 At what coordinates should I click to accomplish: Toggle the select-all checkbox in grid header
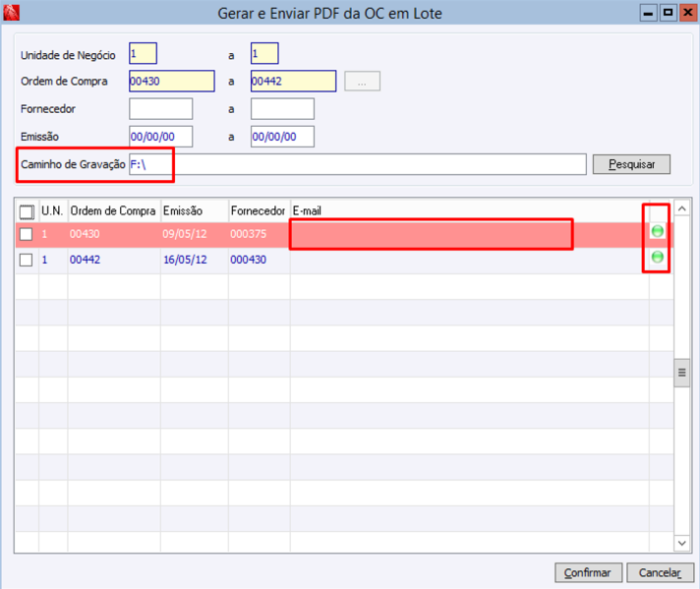tap(27, 211)
